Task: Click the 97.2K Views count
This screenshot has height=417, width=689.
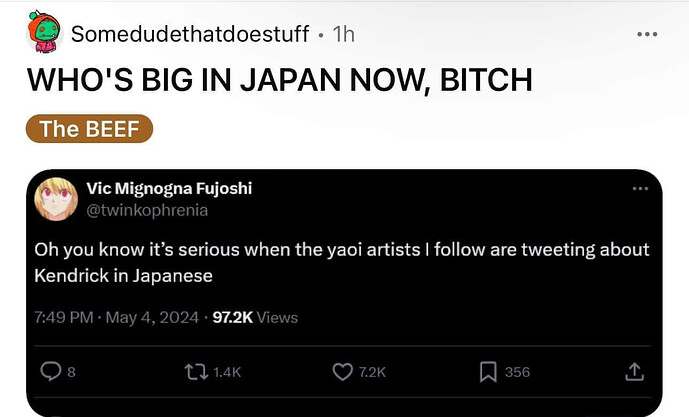Action: pos(255,317)
